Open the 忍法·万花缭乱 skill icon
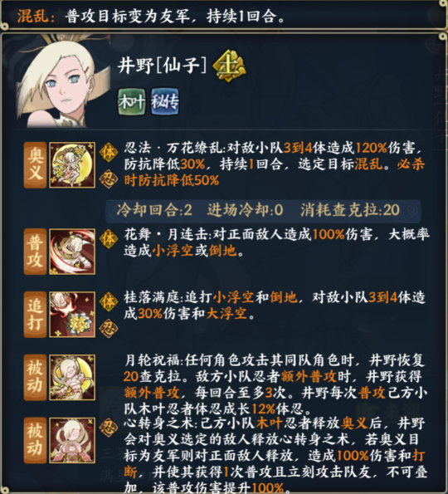Screen dimensions: 448x494 (72, 164)
